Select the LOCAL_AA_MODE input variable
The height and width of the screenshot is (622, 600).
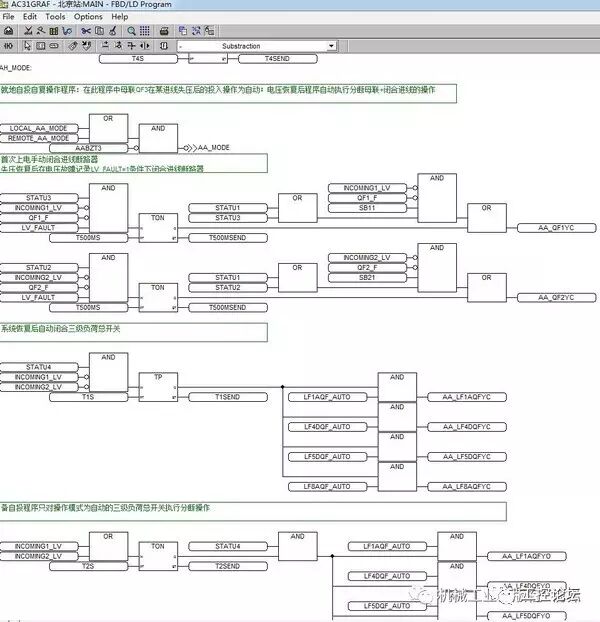tap(40, 128)
